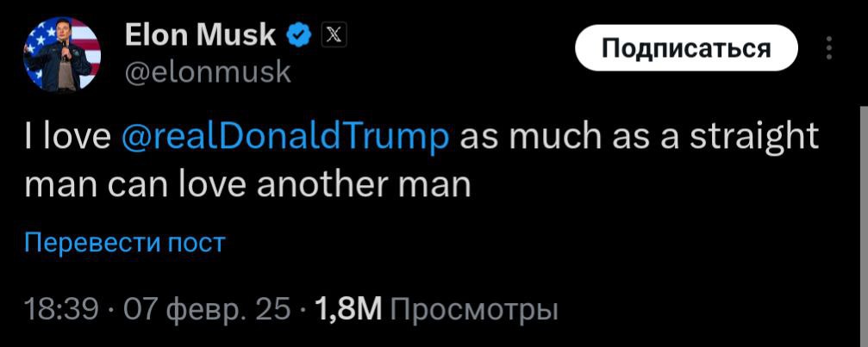Open the @elonmusk handle
Viewport: 868px width, 347px height.
(x=208, y=71)
